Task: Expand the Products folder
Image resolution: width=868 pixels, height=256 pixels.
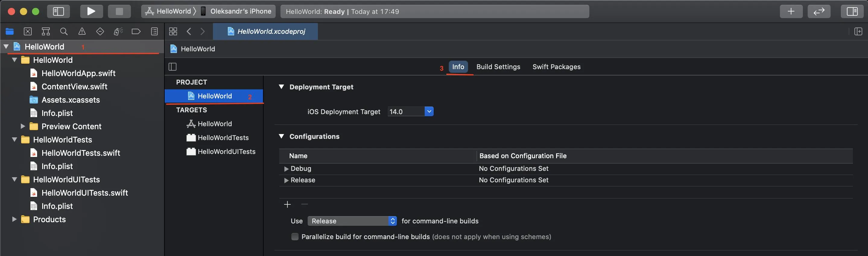Action: click(x=14, y=219)
